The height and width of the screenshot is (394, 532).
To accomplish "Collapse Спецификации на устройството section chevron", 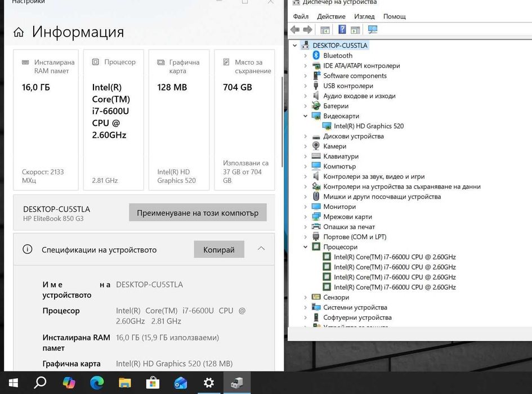I will (261, 248).
